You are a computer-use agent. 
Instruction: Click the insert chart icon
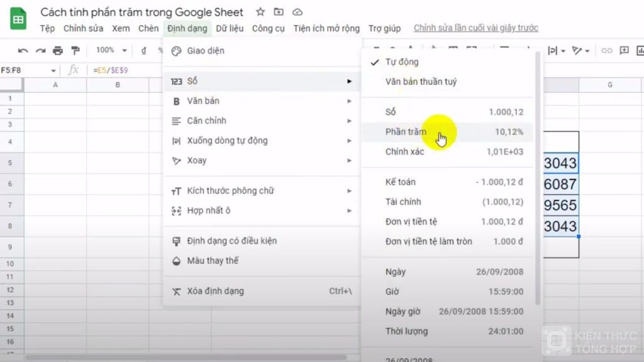coord(640,50)
